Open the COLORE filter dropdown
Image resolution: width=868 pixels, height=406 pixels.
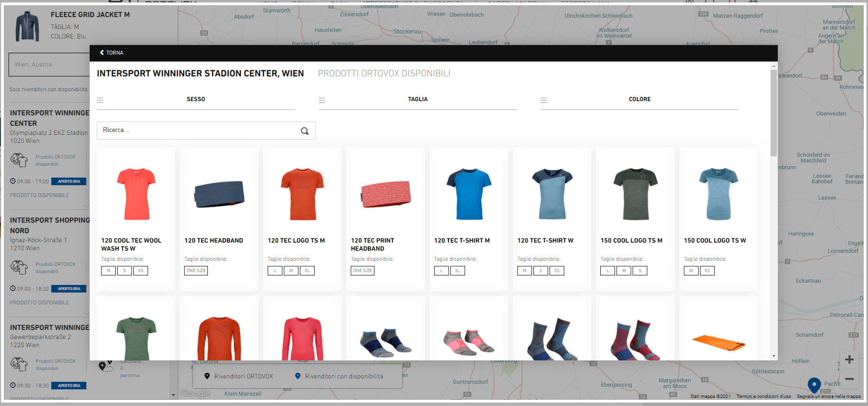639,100
